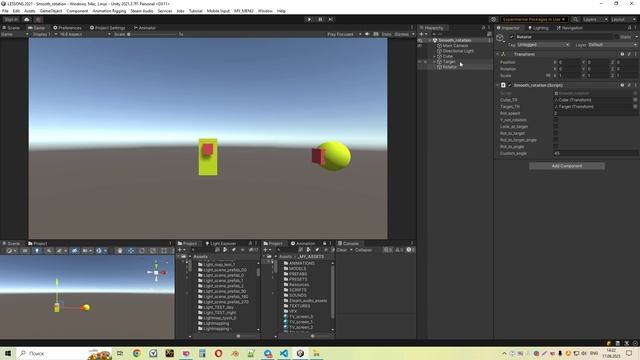Screen dimensions: 640x360
Task: Open Visual Studio Code from taskbar
Action: [x=284, y=353]
